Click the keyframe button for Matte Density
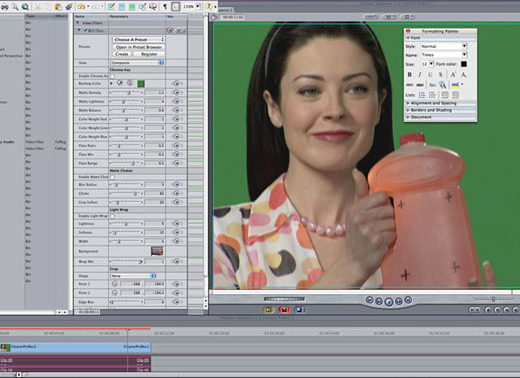 pos(177,93)
